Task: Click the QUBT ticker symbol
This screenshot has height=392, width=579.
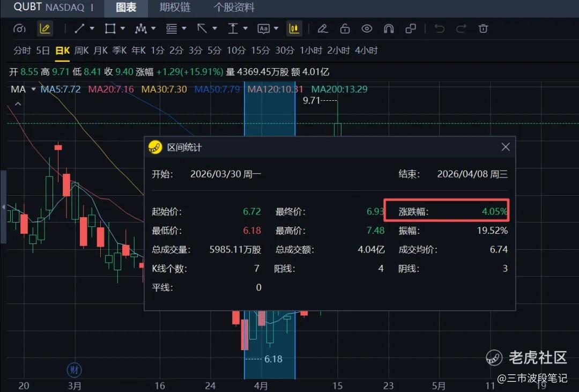Action: click(x=27, y=7)
